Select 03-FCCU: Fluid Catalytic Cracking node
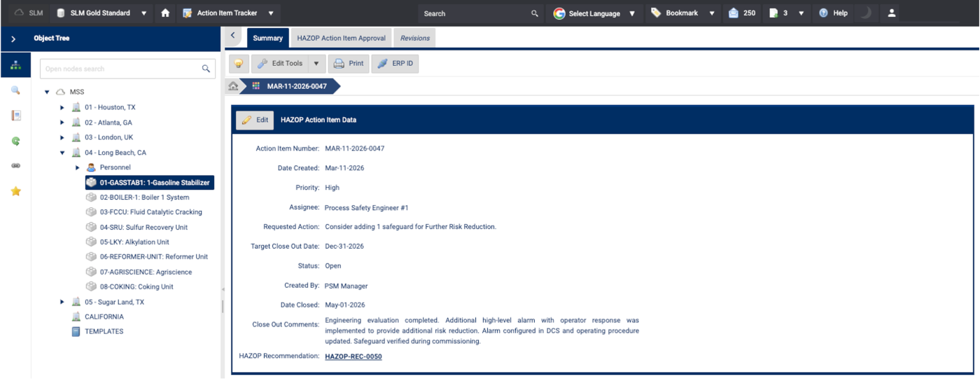 click(150, 212)
